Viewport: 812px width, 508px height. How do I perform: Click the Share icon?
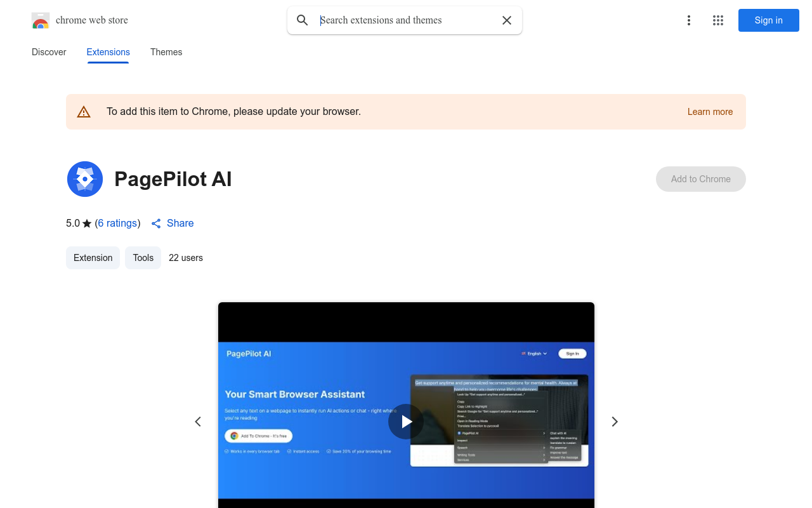(156, 224)
